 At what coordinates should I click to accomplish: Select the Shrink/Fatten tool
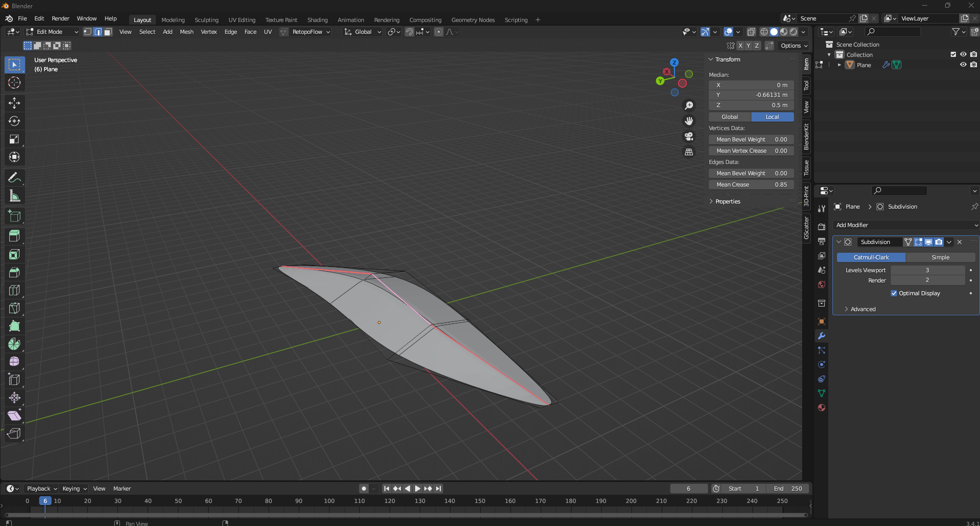tap(14, 398)
